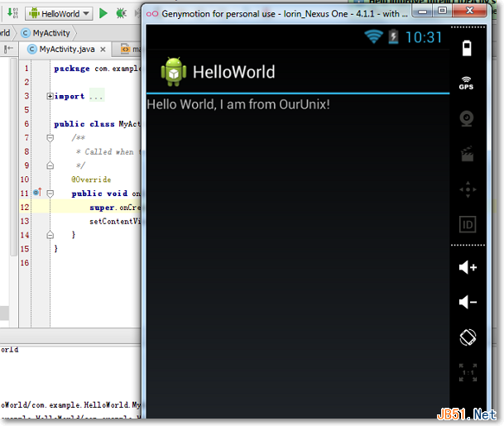
Task: Minimize the Genymotion window
Action: [422, 12]
